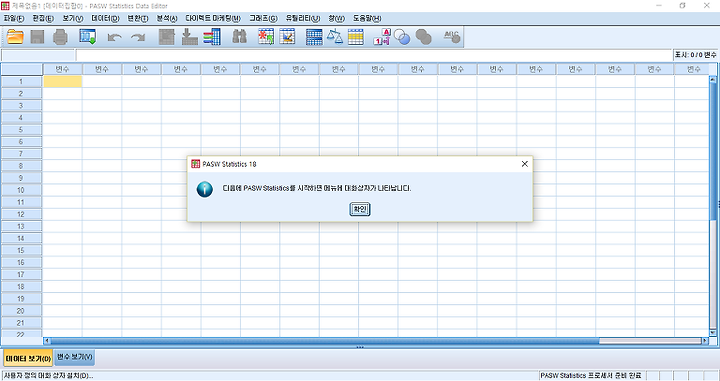The width and height of the screenshot is (720, 381).
Task: Open the Variables info icon
Action: [212, 37]
